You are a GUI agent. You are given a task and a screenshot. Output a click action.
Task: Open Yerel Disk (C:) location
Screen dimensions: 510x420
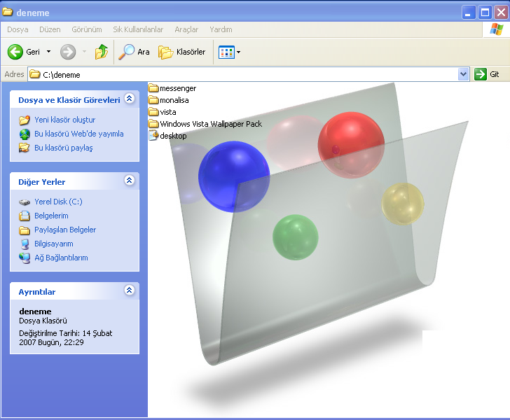pyautogui.click(x=58, y=202)
